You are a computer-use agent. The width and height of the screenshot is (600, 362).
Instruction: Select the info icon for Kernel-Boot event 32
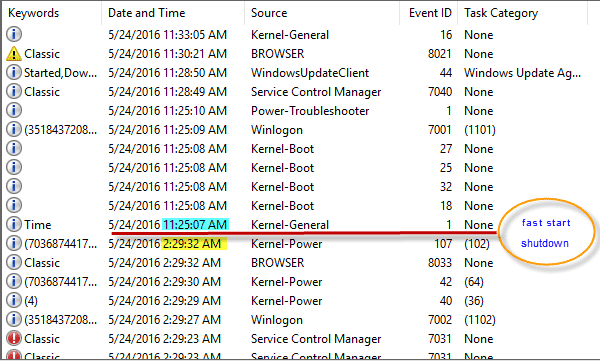pyautogui.click(x=14, y=186)
